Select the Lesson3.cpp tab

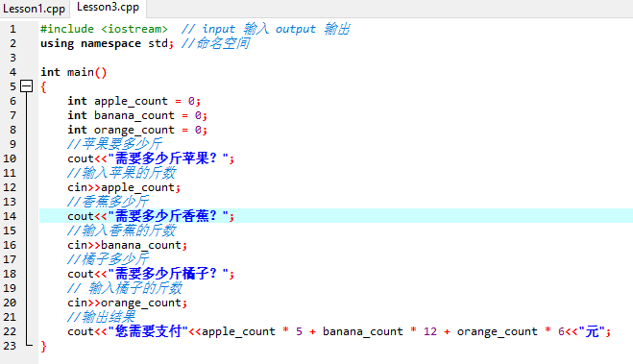(x=108, y=8)
